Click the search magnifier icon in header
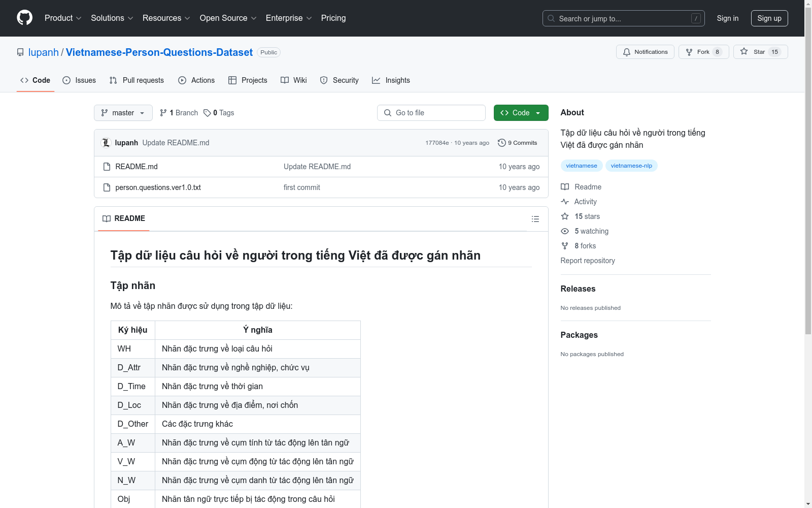Screen dimensions: 812x508 click(551, 18)
